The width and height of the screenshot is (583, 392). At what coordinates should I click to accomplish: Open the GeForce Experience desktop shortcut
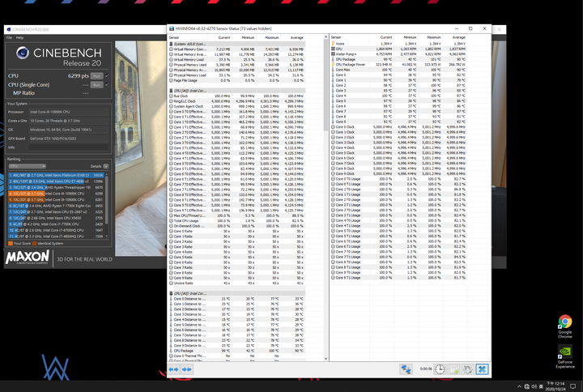[565, 356]
